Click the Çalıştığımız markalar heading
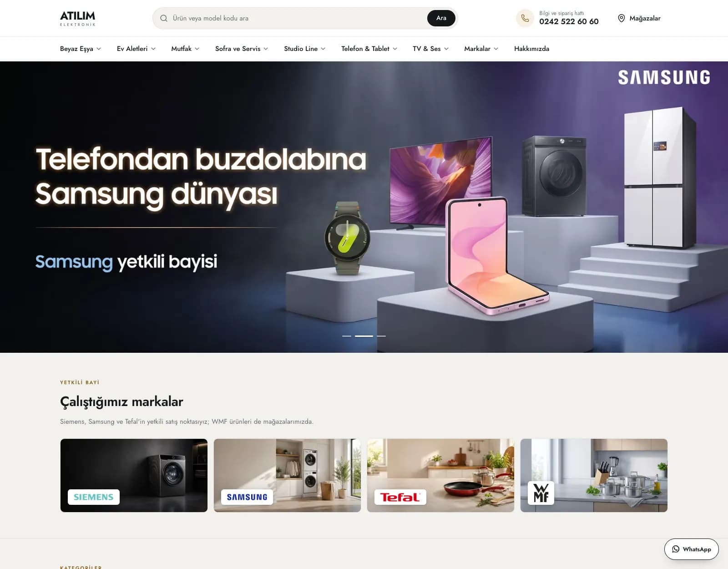The width and height of the screenshot is (728, 569). pos(121,401)
